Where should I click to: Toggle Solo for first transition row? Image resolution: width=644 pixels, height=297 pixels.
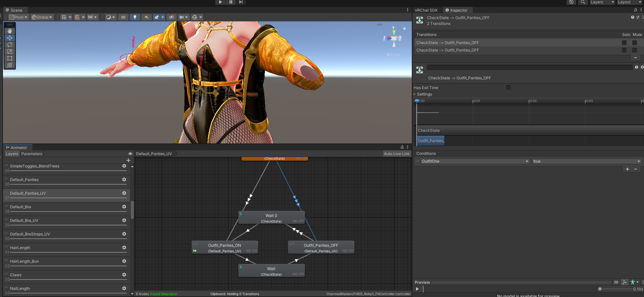pos(624,43)
